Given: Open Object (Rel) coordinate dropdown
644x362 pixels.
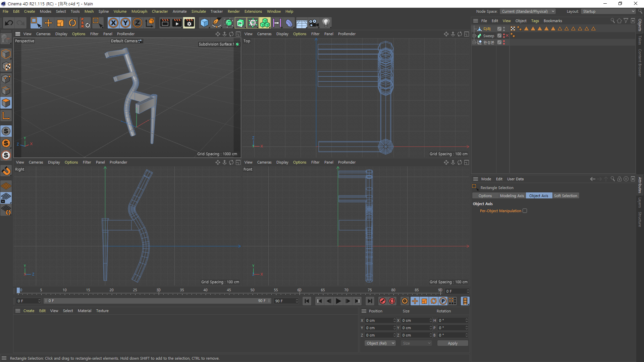Looking at the screenshot, I should coord(380,343).
